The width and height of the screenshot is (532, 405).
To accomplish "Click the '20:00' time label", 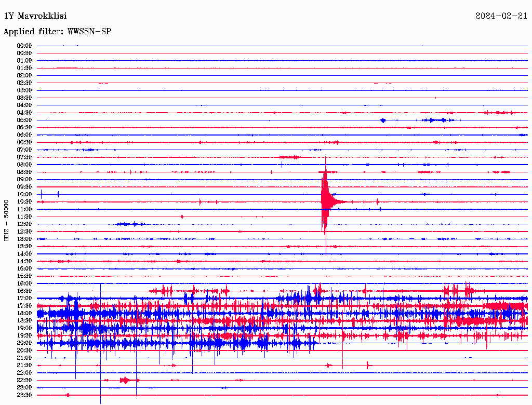I will [24, 343].
